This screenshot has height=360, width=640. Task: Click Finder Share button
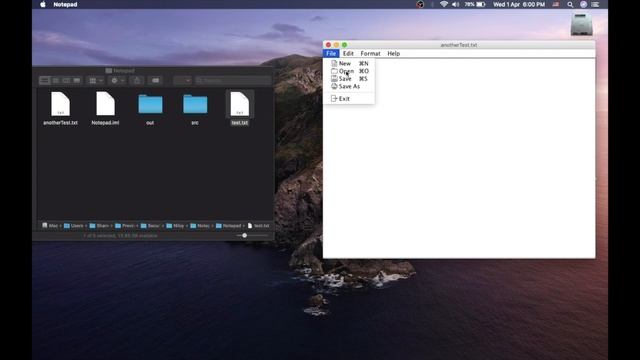pos(137,80)
